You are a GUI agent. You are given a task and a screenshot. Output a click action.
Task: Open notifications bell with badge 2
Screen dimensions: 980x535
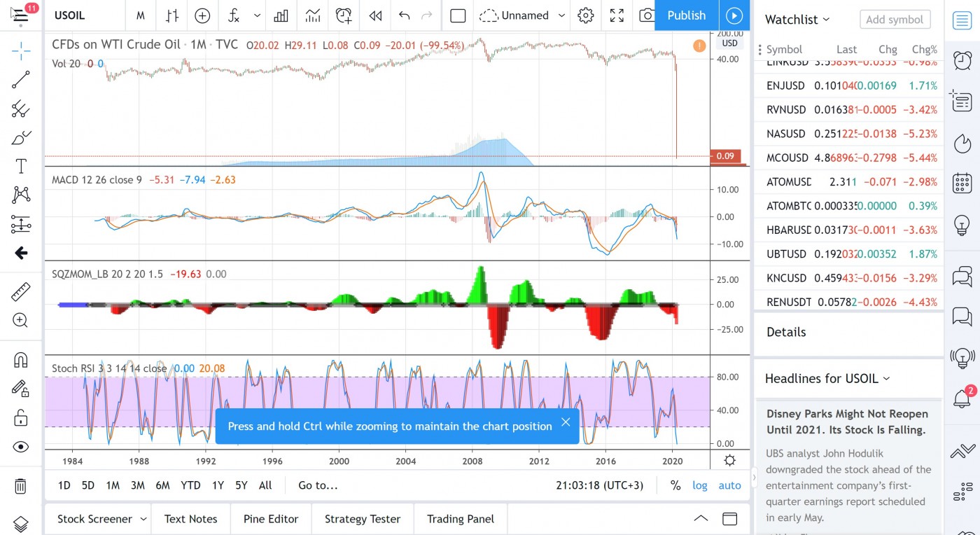click(962, 398)
